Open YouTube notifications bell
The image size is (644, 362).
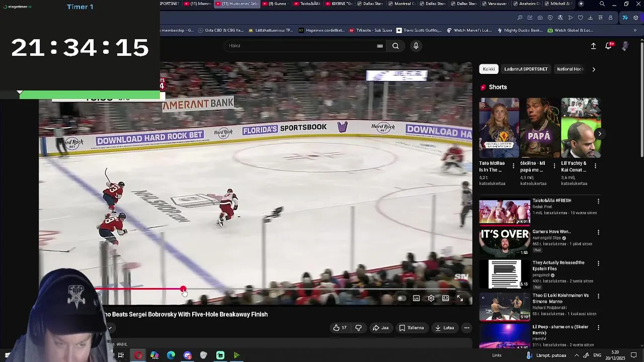[x=608, y=46]
